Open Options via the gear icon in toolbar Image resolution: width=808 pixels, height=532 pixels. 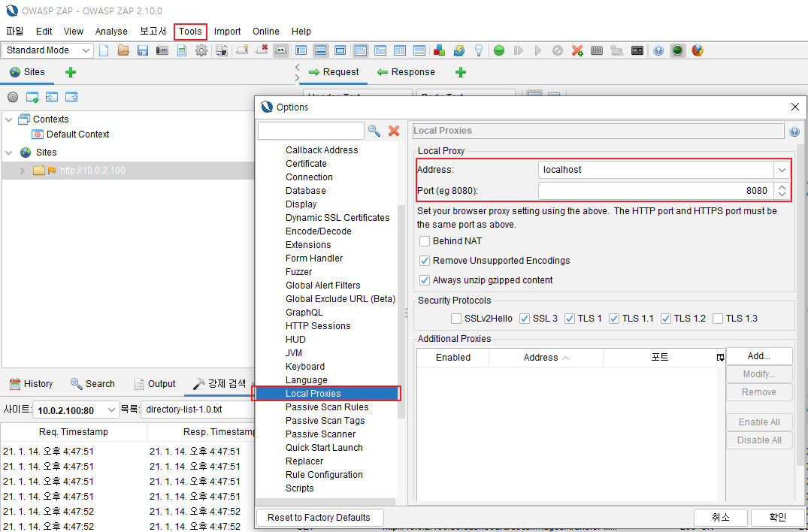201,50
